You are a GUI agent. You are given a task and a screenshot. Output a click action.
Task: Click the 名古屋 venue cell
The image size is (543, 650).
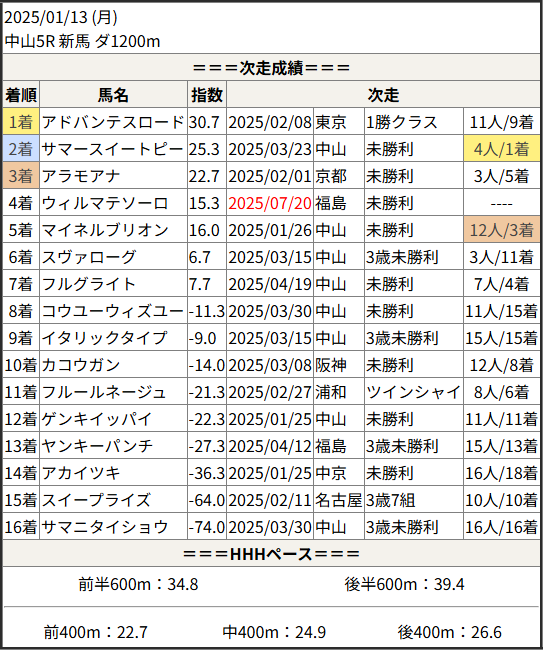click(x=339, y=499)
